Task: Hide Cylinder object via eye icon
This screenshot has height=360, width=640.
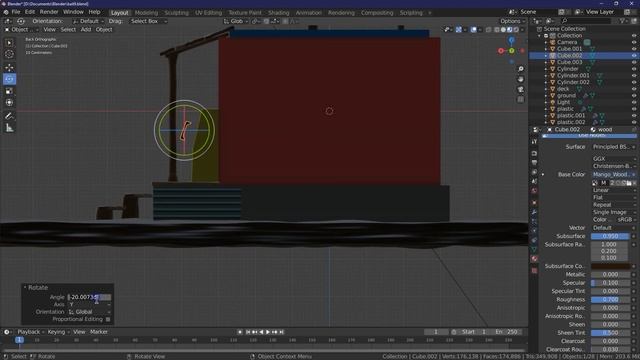Action: [x=634, y=69]
